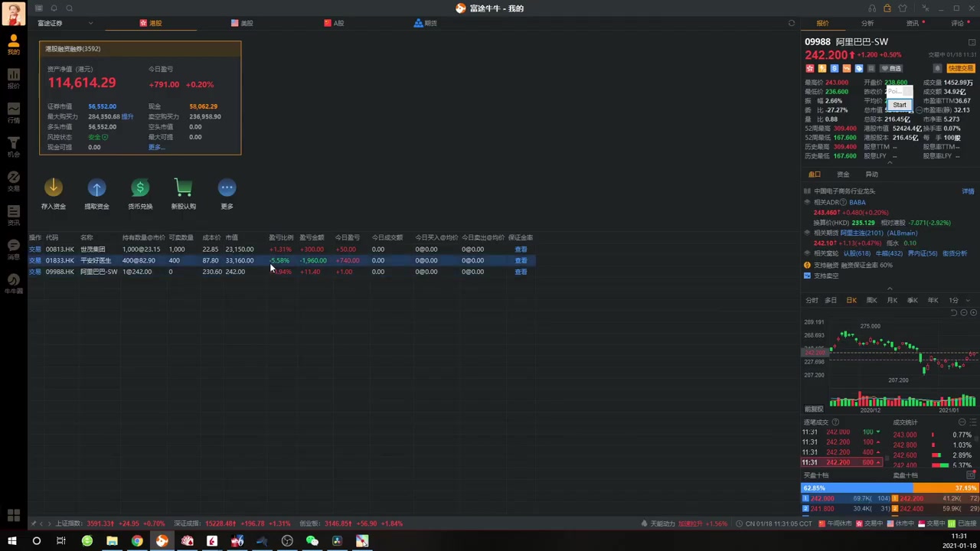Click the refresh icon beside account tabs
Image resolution: width=980 pixels, height=551 pixels.
[792, 23]
